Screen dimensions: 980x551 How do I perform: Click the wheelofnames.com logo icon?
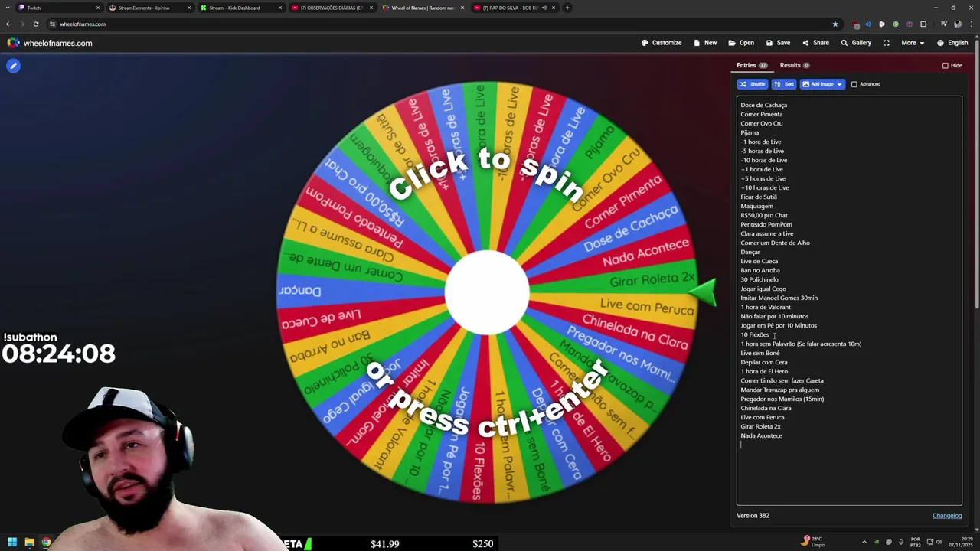pos(13,43)
